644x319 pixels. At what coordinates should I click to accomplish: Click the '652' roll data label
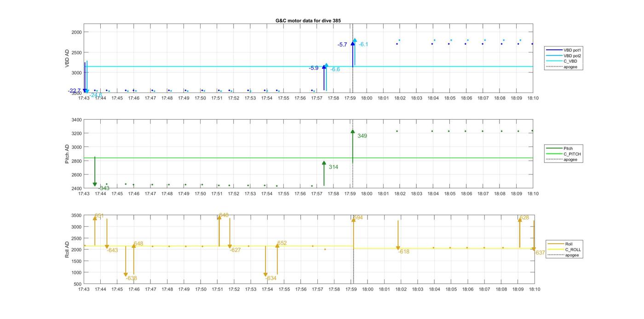point(282,243)
